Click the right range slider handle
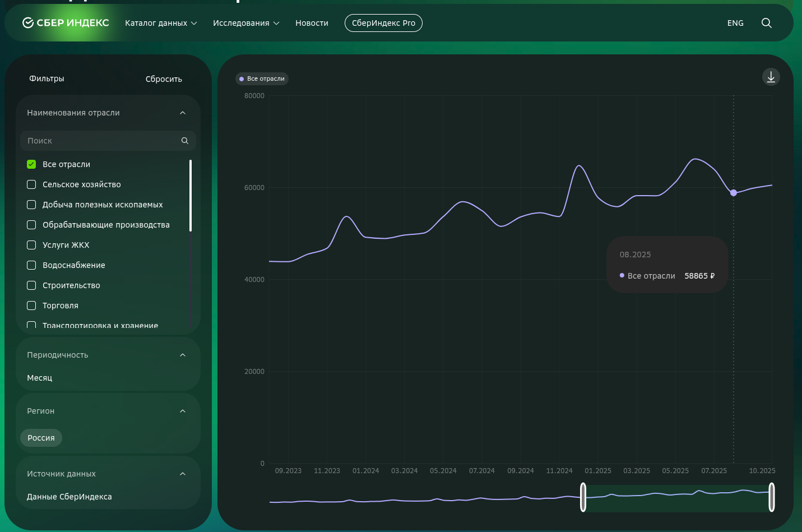The image size is (802, 532). (x=771, y=497)
